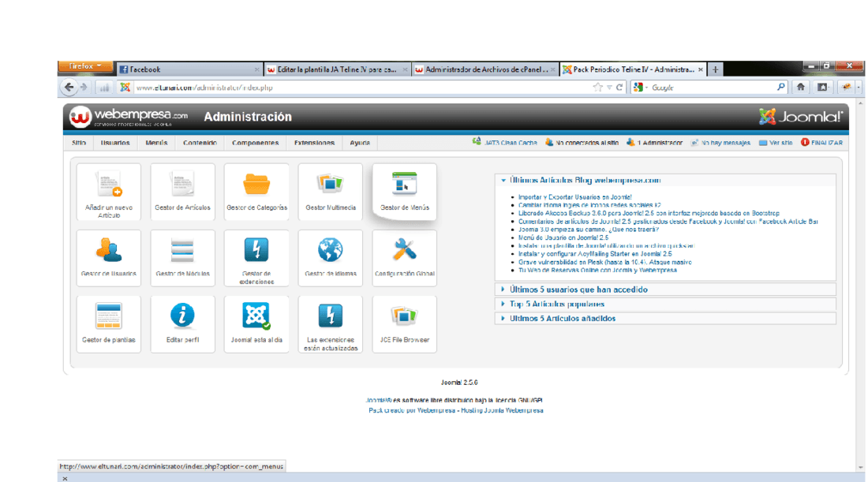Open the Contenido menu
The width and height of the screenshot is (868, 482).
tap(200, 143)
